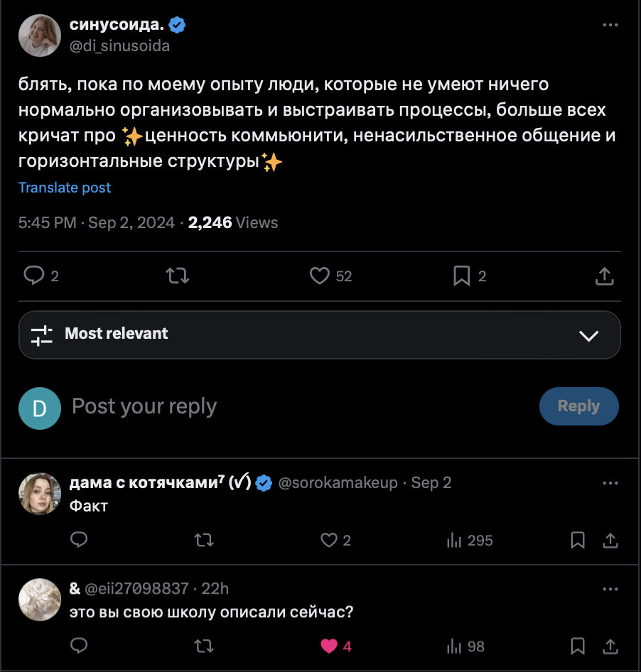View analytics for the 295-view reply

(454, 541)
